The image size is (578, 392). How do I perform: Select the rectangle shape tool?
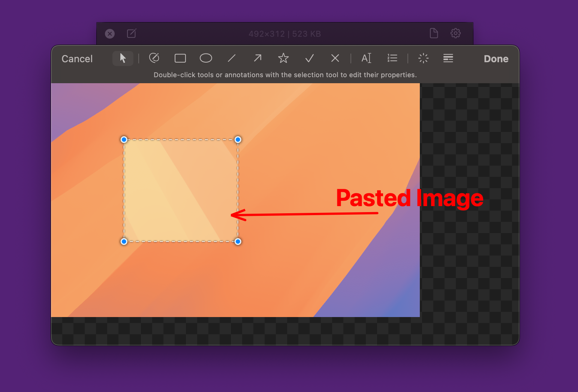pos(180,58)
